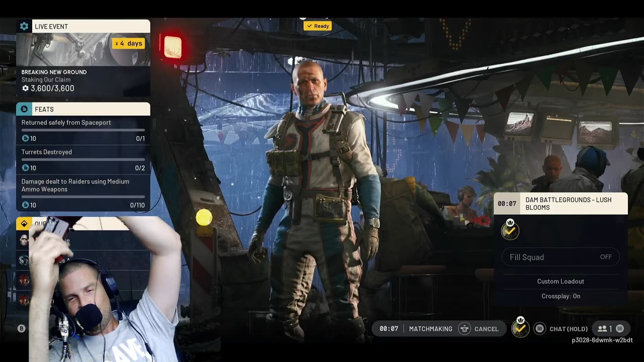Click the Live Event progress 3,600/3,600
Screen dimensions: 644x362
tap(52, 88)
